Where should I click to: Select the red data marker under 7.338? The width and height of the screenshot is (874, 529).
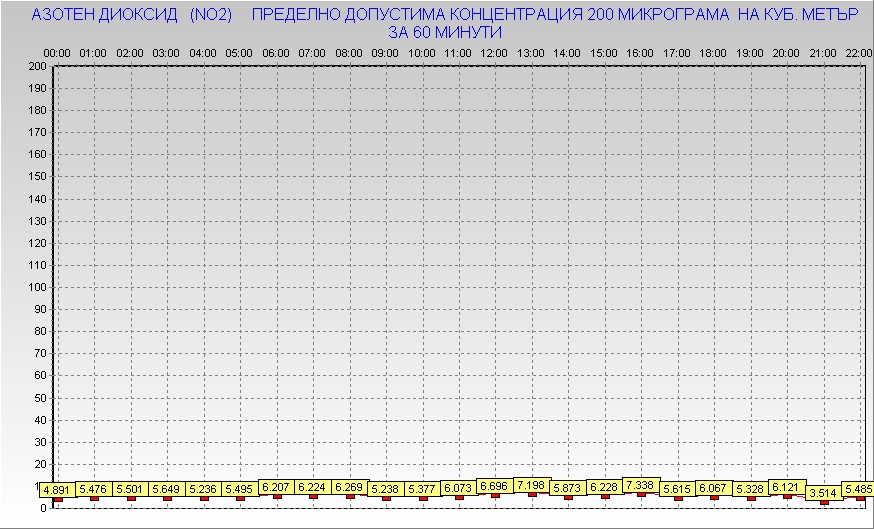[642, 494]
